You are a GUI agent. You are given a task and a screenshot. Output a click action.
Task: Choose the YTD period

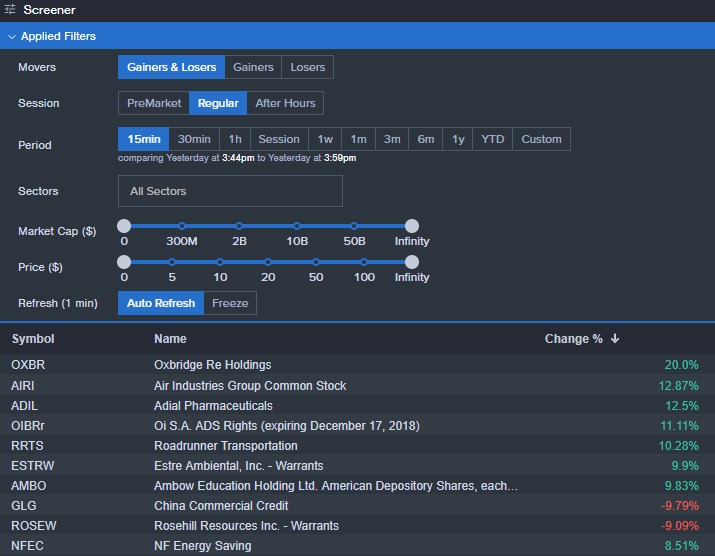493,139
